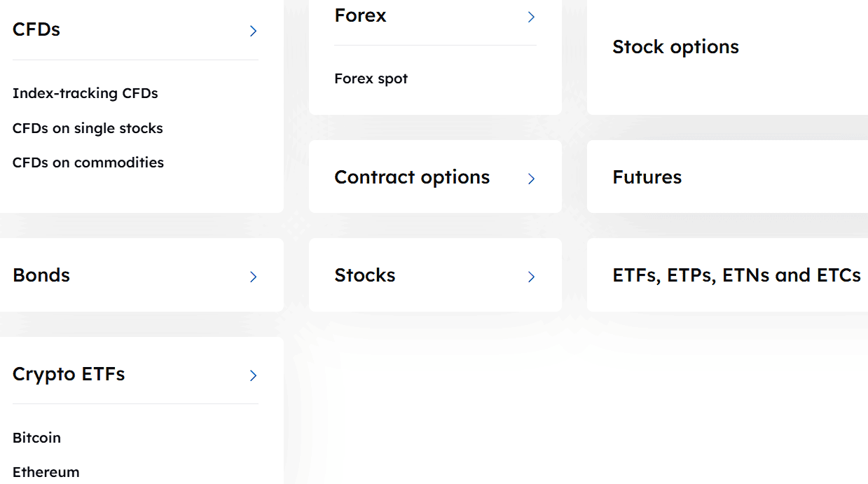868x484 pixels.
Task: Open the Stock options card
Action: click(675, 47)
